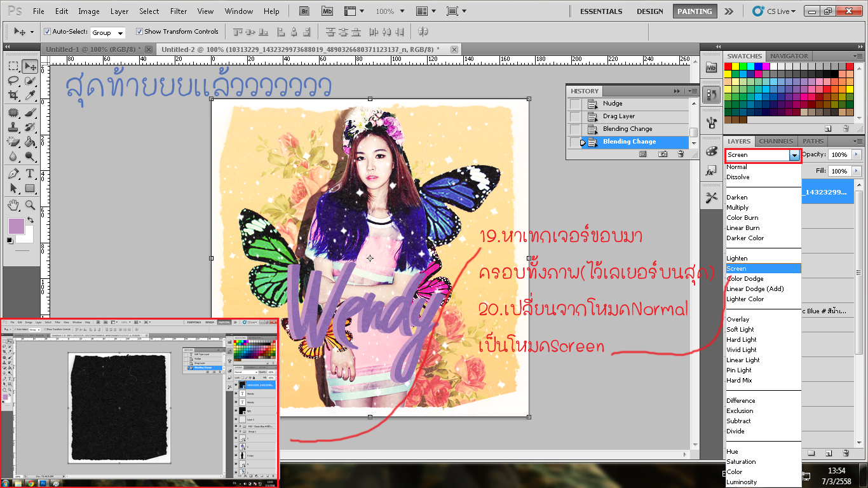The height and width of the screenshot is (488, 868).
Task: Toggle Show Transform Controls checkbox
Action: pyautogui.click(x=140, y=32)
